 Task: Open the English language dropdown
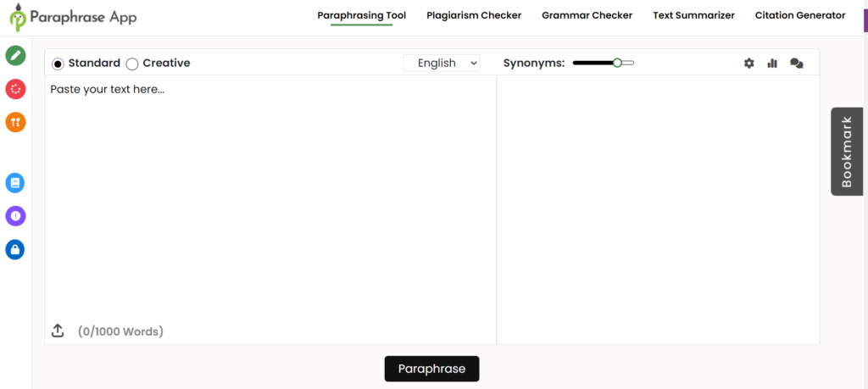[442, 63]
